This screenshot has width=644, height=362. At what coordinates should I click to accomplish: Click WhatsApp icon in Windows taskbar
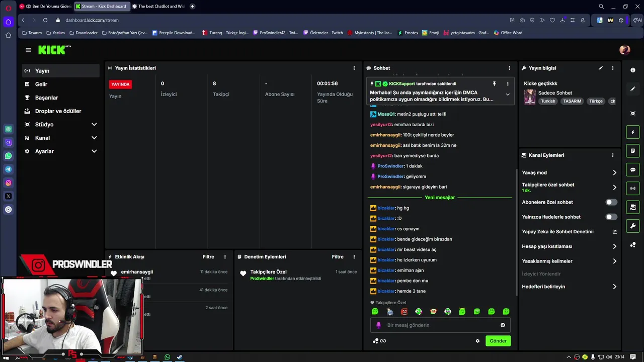tap(167, 357)
